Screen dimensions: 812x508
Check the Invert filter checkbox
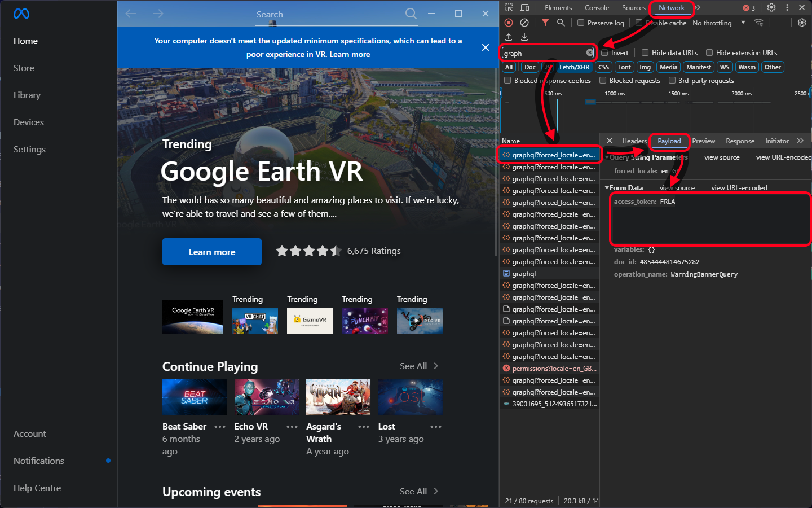pyautogui.click(x=604, y=52)
